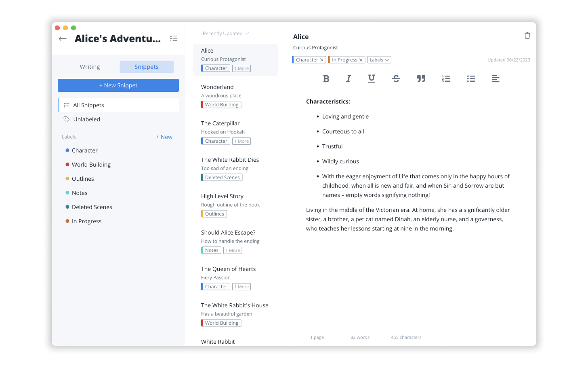Screen dimensions: 588x368
Task: Click the 1 page counter
Action: point(317,337)
